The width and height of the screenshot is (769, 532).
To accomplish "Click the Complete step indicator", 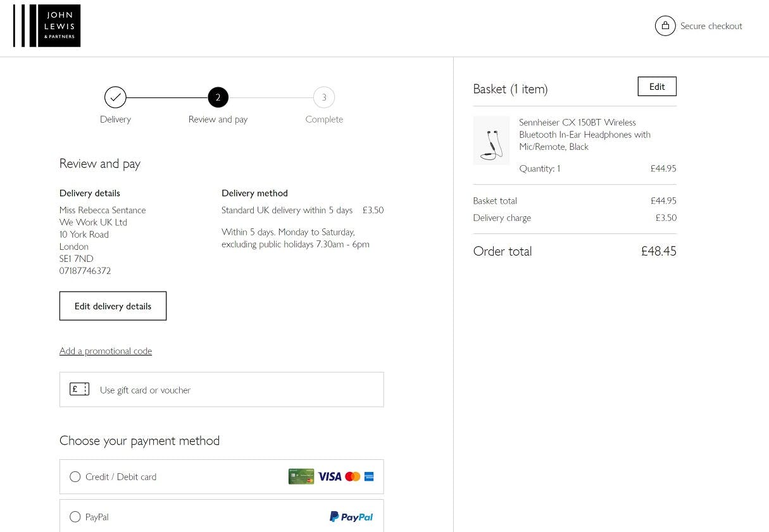I will [323, 97].
